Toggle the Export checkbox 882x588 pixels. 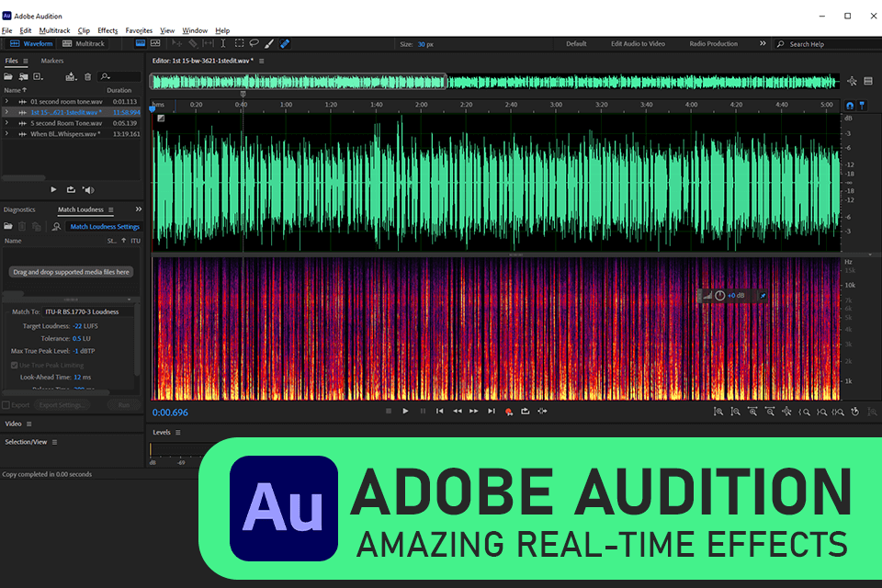6,405
